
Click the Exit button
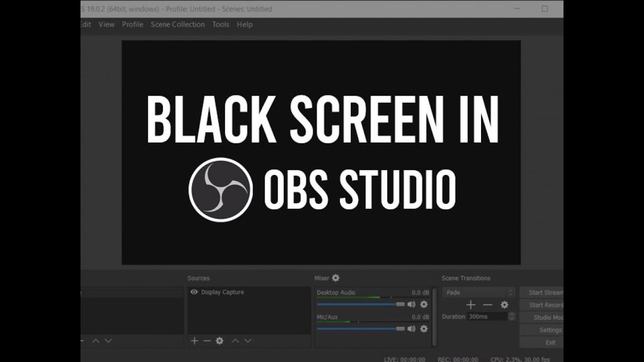pos(541,342)
